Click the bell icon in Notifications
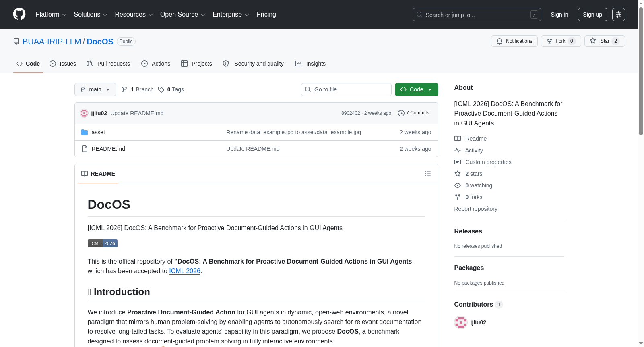 pyautogui.click(x=500, y=41)
